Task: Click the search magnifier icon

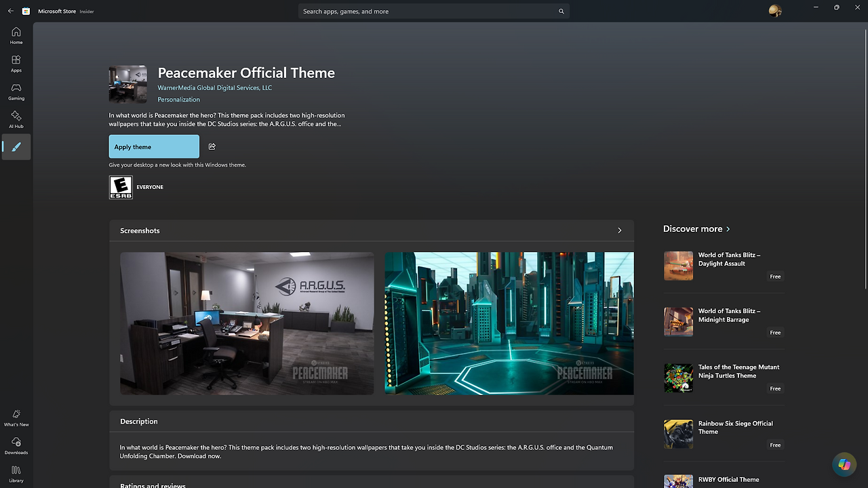Action: point(561,12)
